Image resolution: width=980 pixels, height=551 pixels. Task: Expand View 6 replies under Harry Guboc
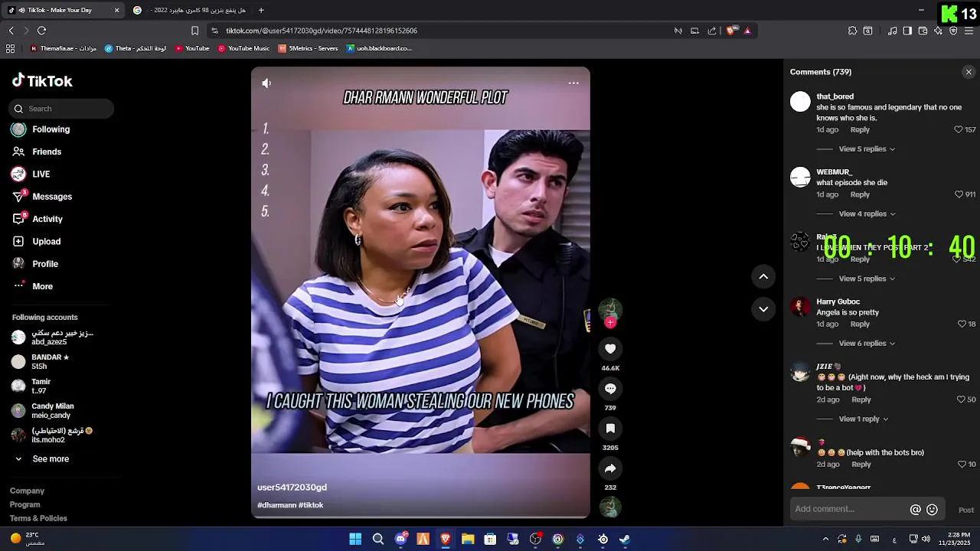867,344
